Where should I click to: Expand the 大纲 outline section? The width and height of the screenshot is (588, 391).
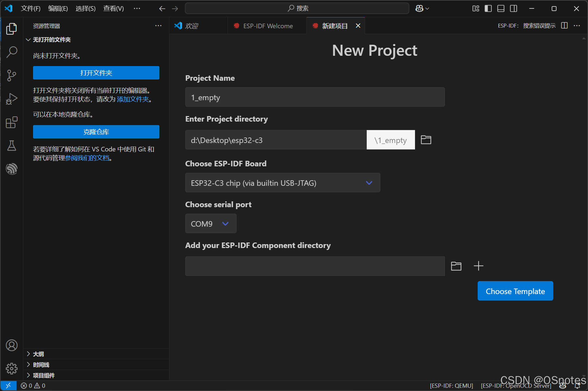tap(38, 354)
